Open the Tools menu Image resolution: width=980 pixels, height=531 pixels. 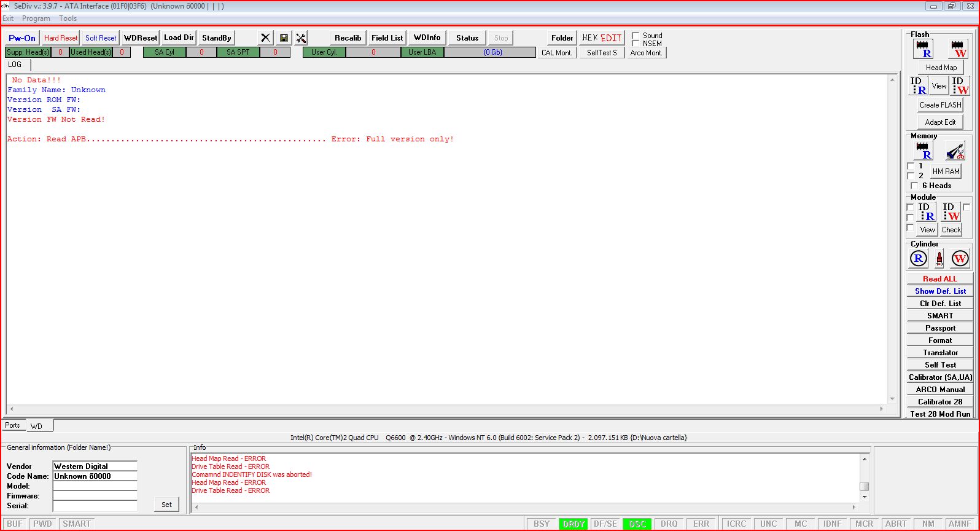coord(68,18)
